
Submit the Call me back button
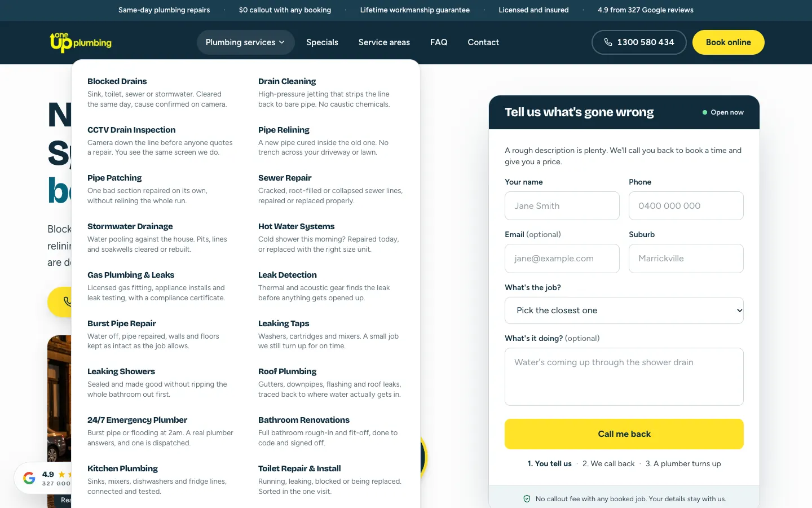tap(624, 434)
